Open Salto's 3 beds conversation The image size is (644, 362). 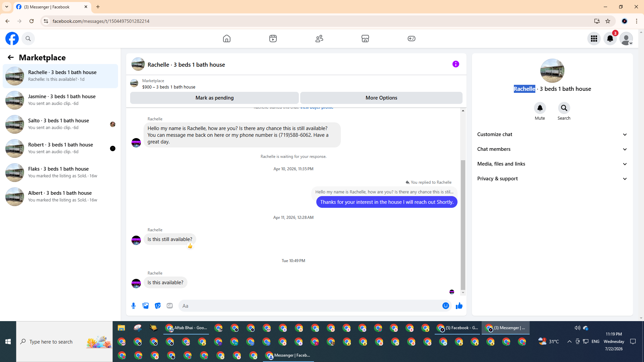(60, 124)
